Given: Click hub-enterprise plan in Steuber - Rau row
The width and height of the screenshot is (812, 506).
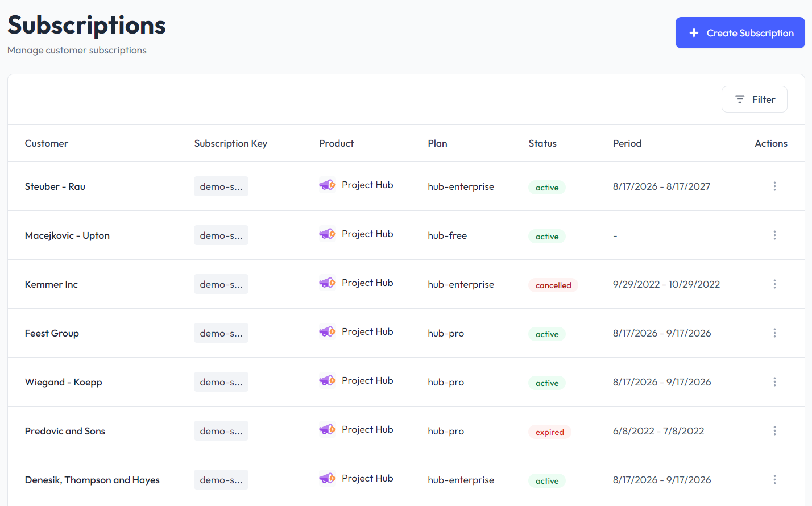Looking at the screenshot, I should tap(461, 186).
